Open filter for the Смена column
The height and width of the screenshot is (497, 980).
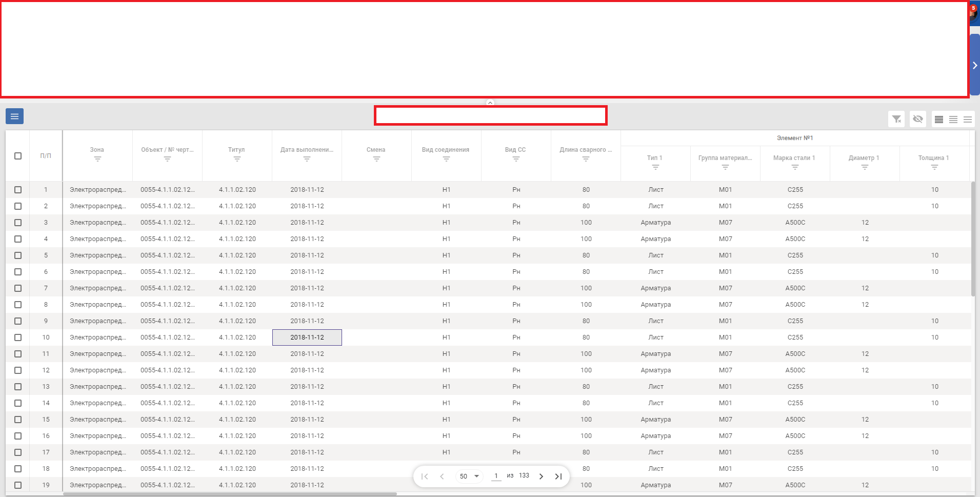376,159
